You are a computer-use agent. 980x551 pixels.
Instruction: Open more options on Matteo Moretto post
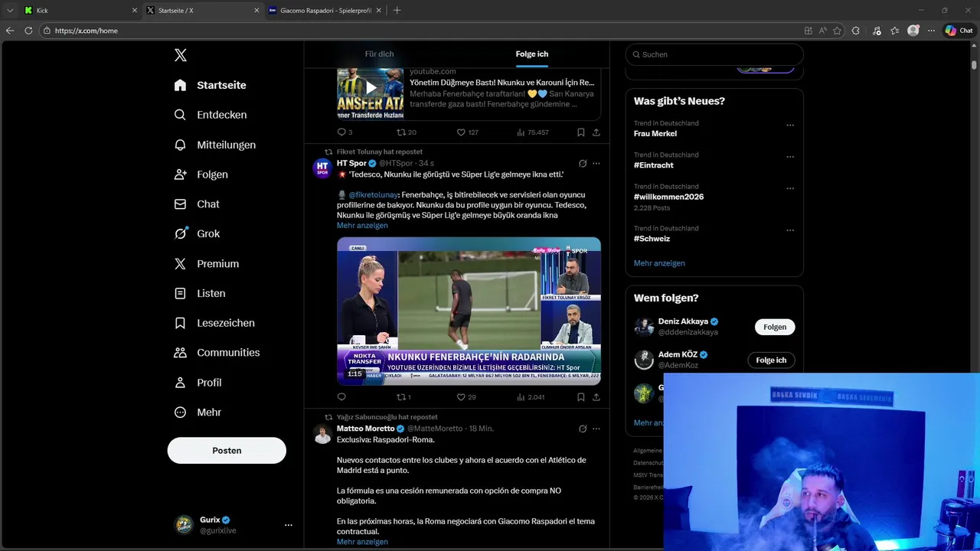[x=596, y=429]
